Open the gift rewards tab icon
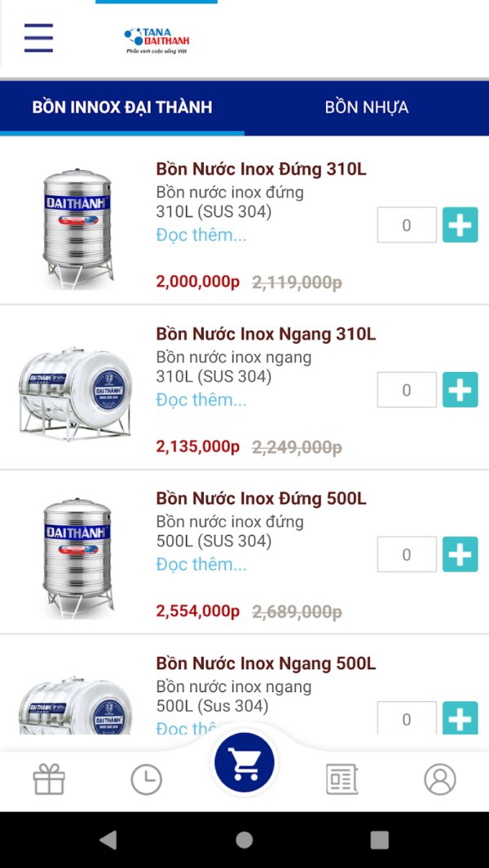Viewport: 489px width, 868px height. point(49,780)
